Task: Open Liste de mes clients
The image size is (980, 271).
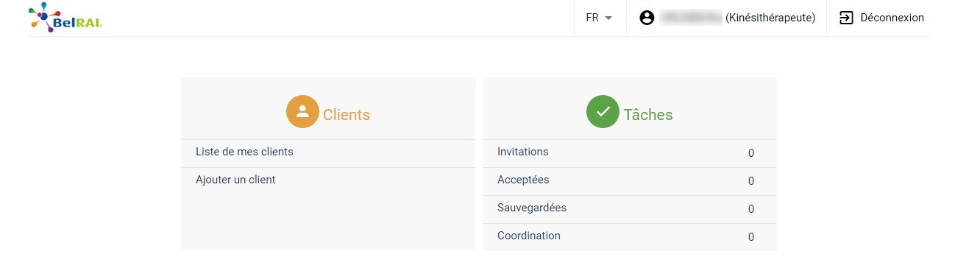Action: click(x=328, y=153)
